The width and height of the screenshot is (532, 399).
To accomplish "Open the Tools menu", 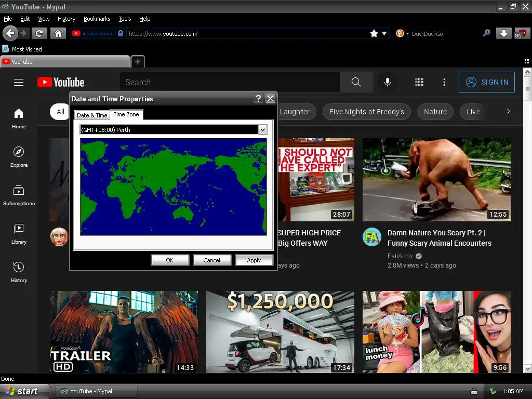I will click(x=125, y=19).
